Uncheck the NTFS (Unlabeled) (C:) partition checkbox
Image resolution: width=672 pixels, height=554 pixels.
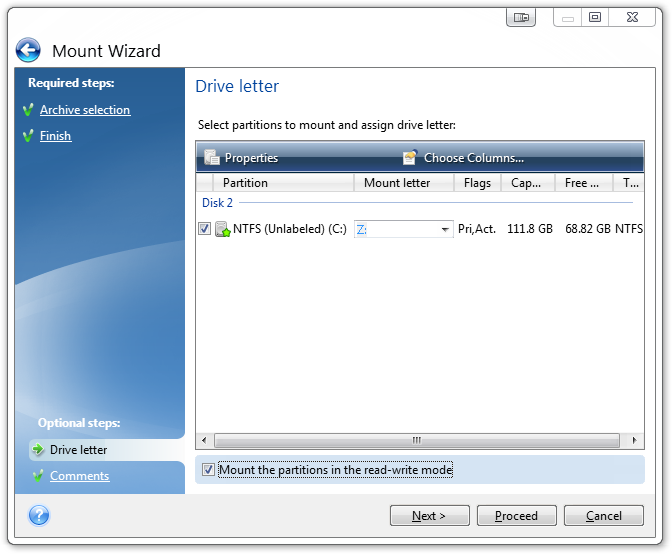[204, 229]
